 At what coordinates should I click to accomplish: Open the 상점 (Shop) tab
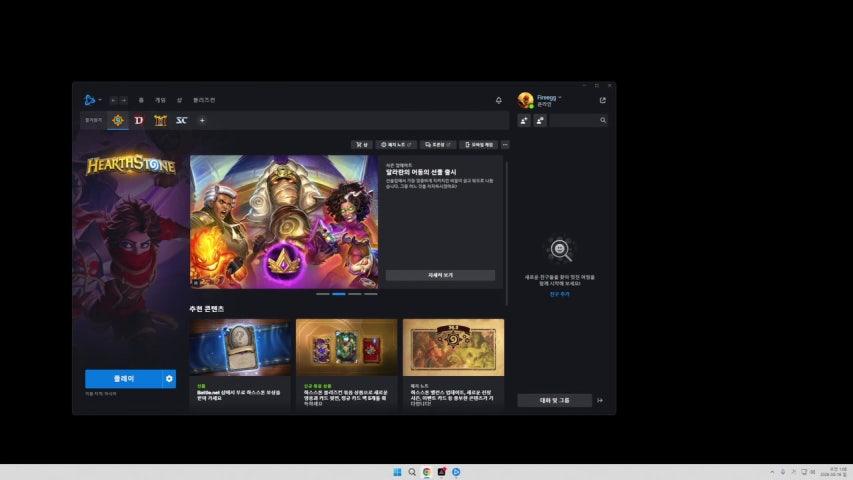click(179, 100)
